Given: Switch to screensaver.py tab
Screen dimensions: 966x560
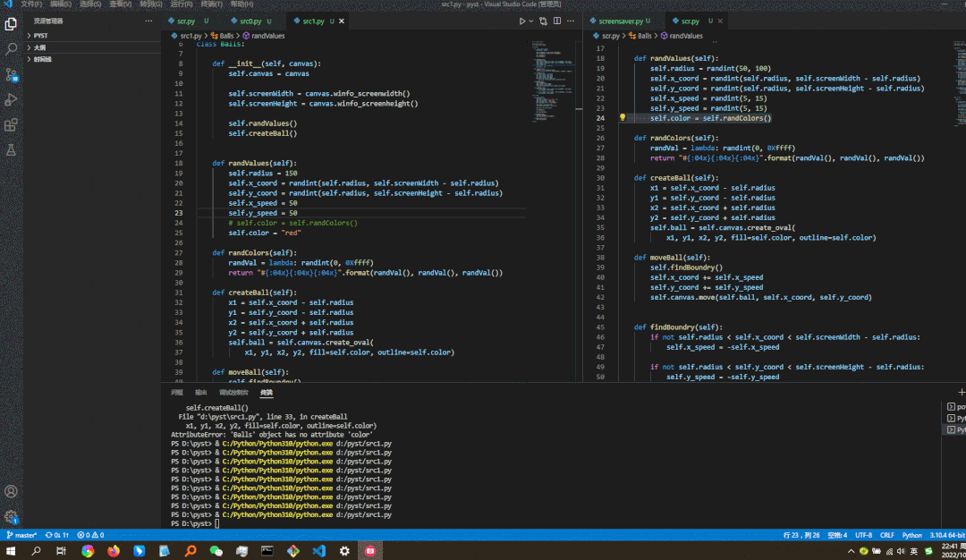Looking at the screenshot, I should coord(621,21).
